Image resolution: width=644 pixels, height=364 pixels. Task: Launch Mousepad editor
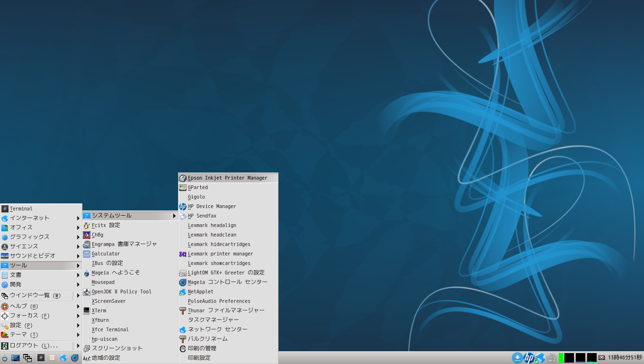130,282
